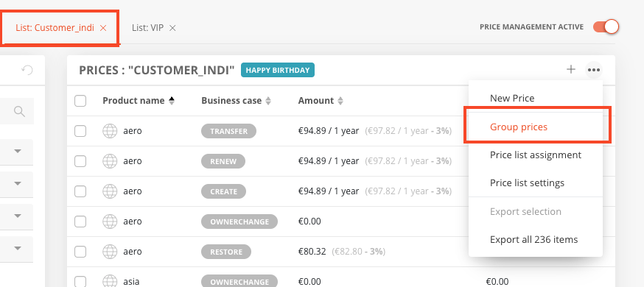The height and width of the screenshot is (287, 644).
Task: Sort by Product name column
Action: tap(139, 100)
